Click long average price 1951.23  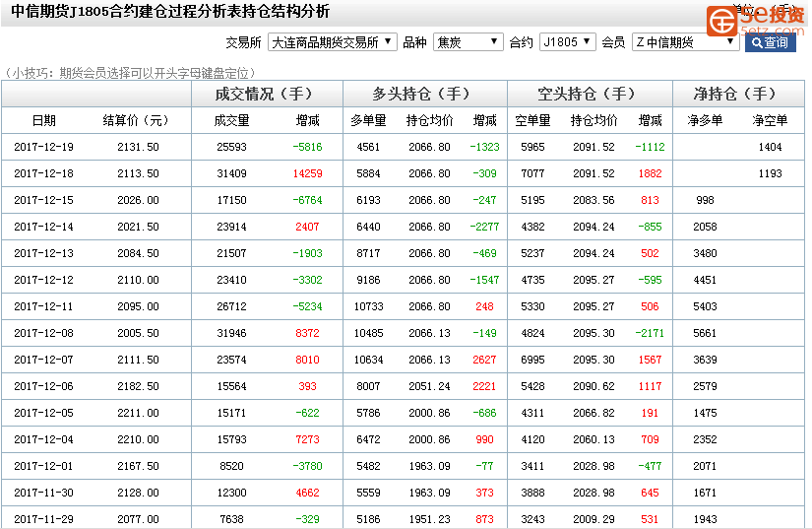click(429, 519)
